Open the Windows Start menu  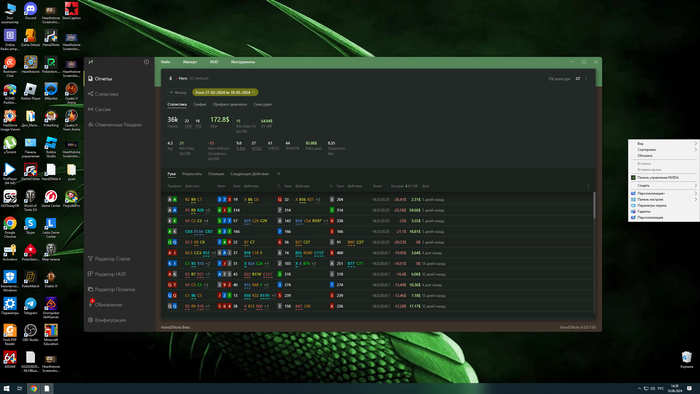tap(6, 389)
